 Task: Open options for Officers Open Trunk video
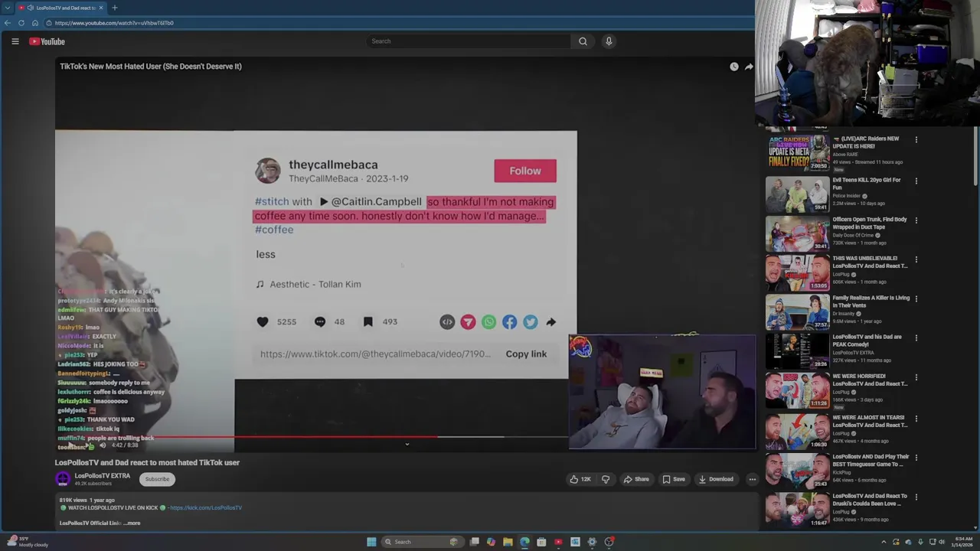pos(916,220)
